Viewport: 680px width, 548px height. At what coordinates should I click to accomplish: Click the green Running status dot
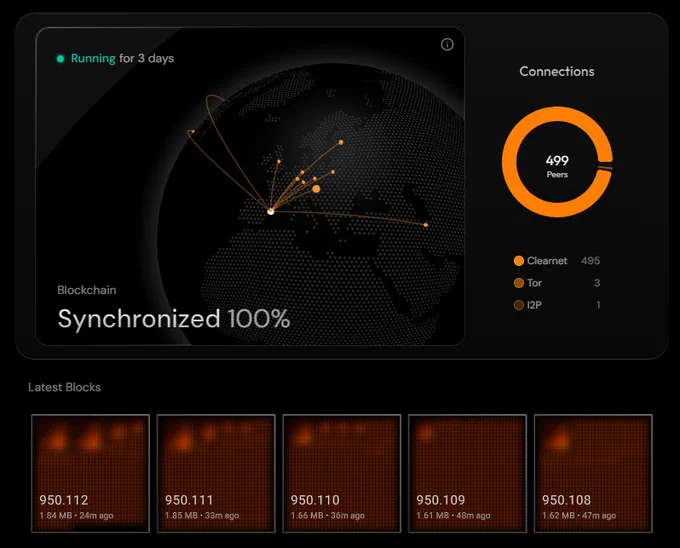[60, 59]
